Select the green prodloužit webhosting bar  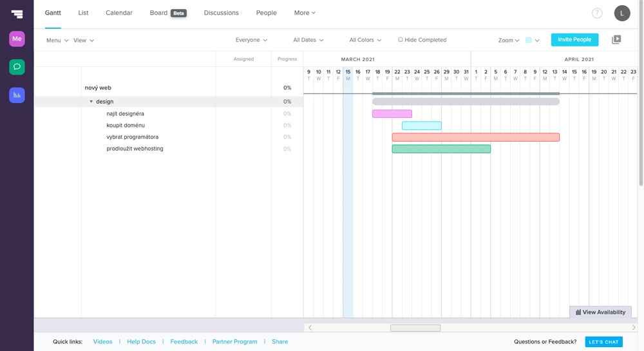pyautogui.click(x=441, y=149)
